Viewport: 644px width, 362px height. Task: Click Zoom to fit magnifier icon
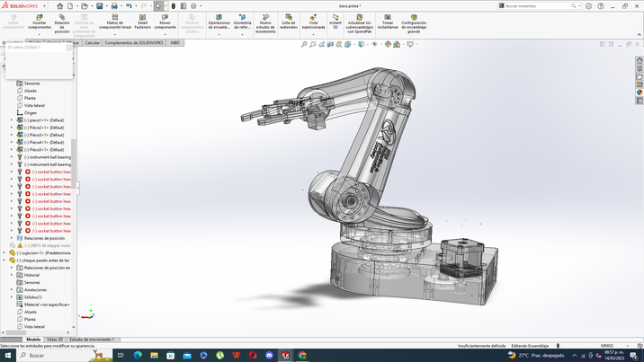304,44
